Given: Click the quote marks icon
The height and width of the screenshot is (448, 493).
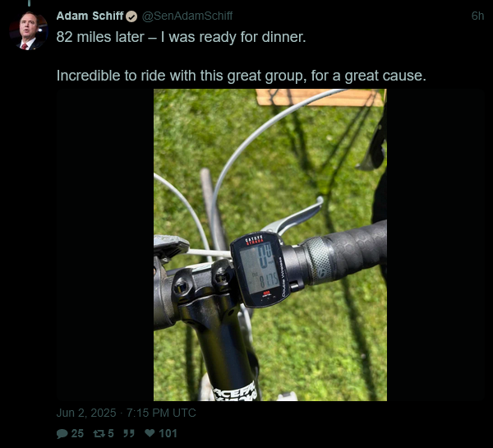Looking at the screenshot, I should [x=129, y=433].
